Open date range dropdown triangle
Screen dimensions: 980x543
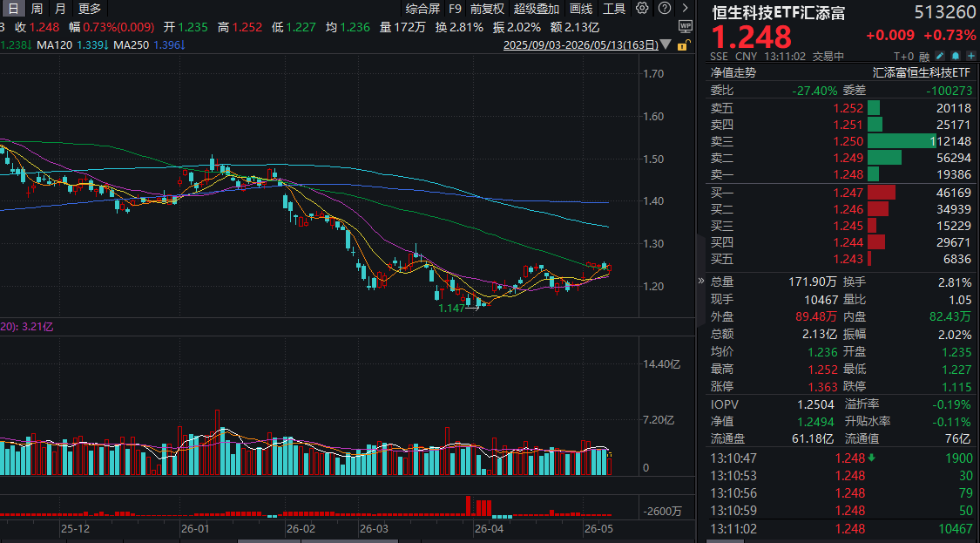(x=666, y=45)
